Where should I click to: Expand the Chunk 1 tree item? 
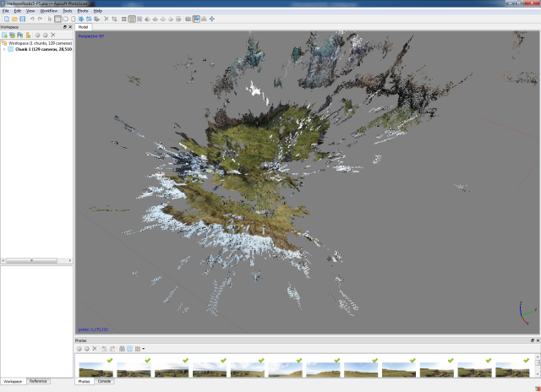point(4,49)
